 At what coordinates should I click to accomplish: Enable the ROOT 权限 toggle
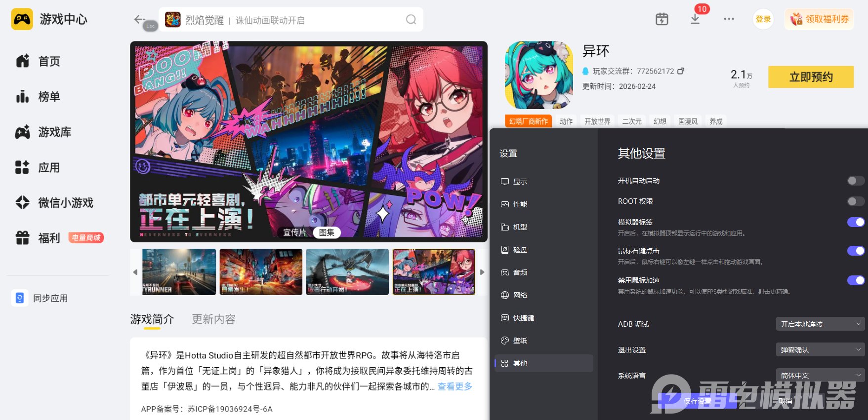tap(856, 201)
